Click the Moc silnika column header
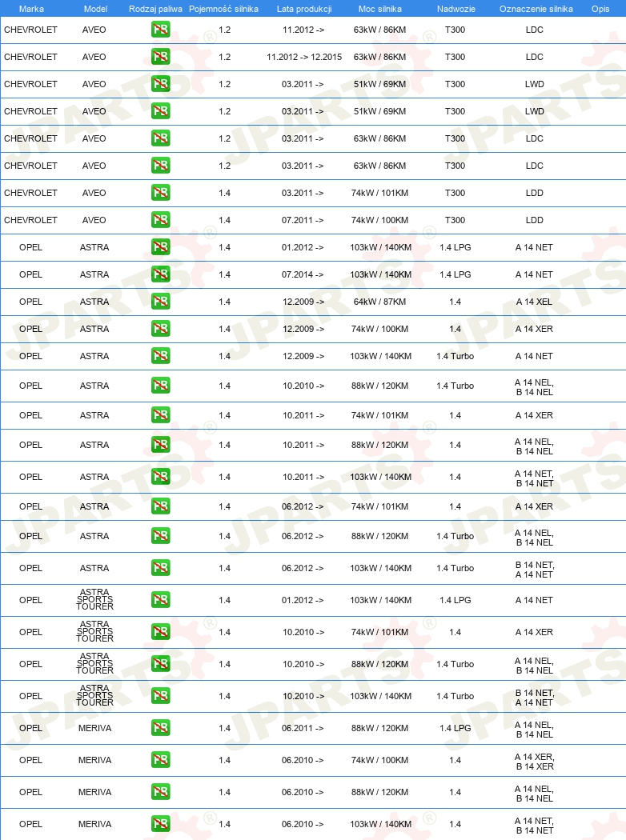 click(380, 9)
